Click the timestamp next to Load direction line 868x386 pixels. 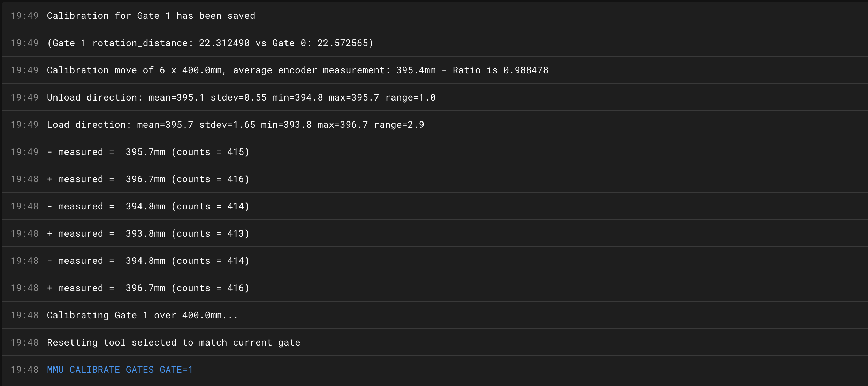(x=24, y=125)
